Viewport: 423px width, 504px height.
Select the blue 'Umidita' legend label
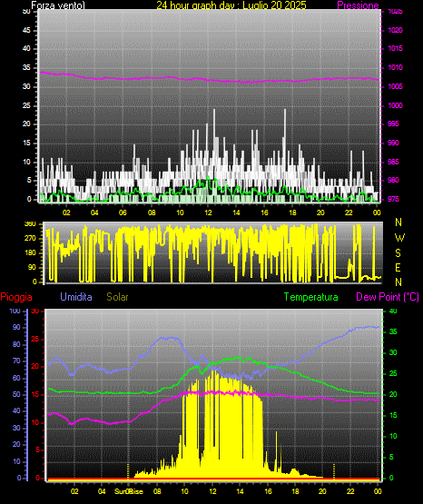(76, 297)
